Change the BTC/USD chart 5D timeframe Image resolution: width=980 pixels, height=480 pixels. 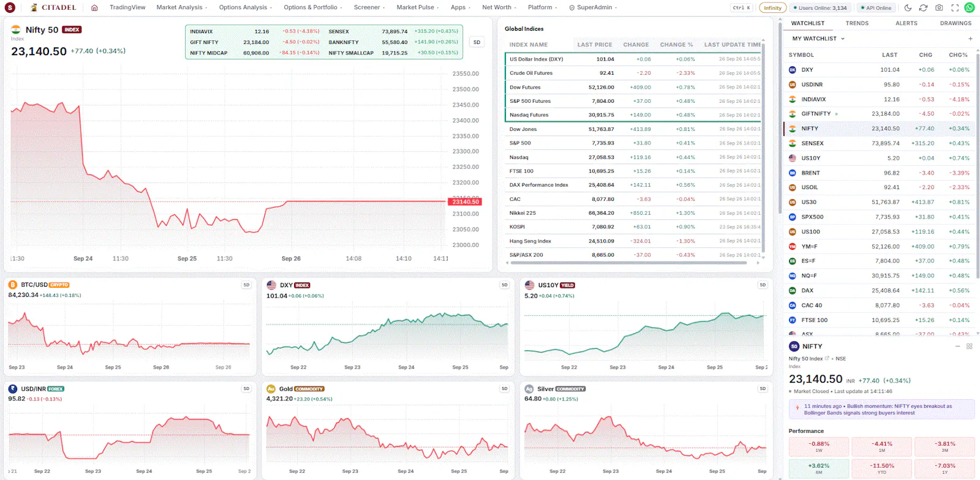(246, 285)
